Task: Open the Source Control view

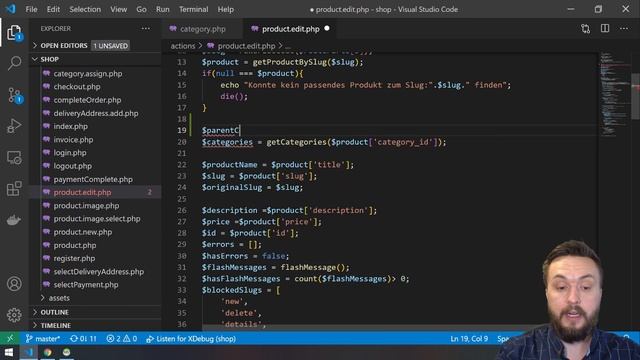Action: click(15, 95)
